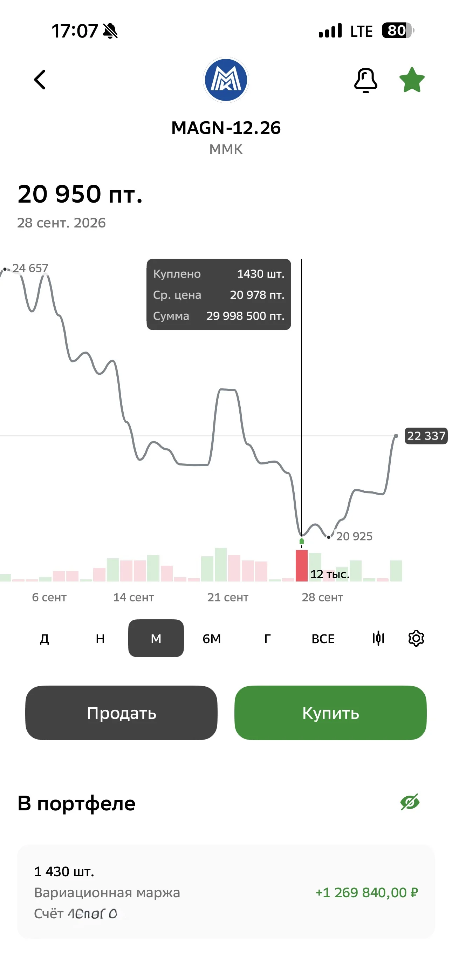This screenshot has width=452, height=980.
Task: Go back using the left arrow
Action: coord(40,80)
